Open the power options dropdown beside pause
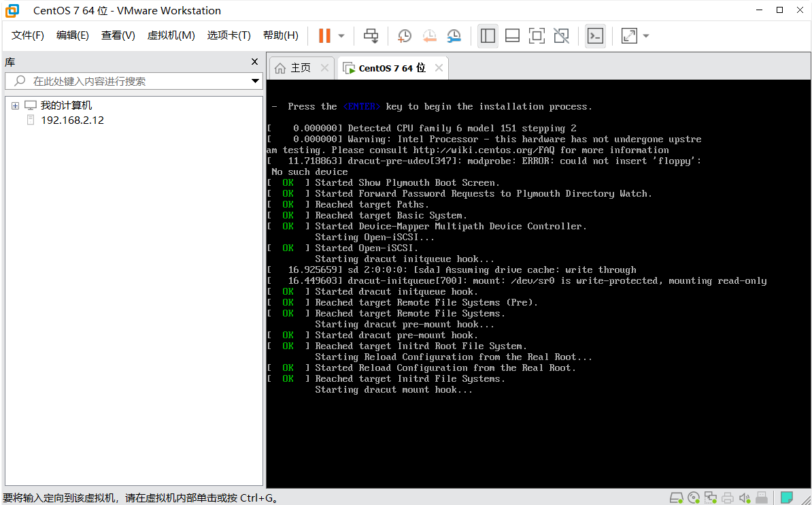 341,36
